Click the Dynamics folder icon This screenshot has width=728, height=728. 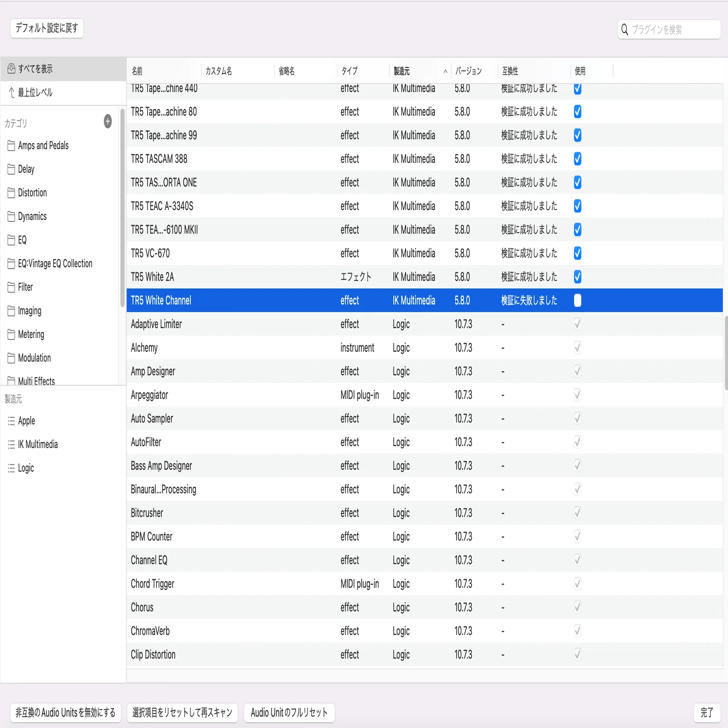[11, 217]
